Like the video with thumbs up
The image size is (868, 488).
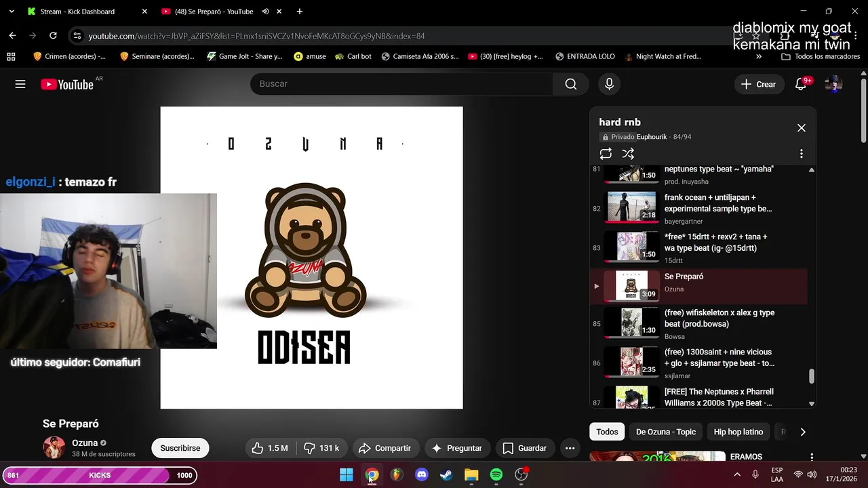269,448
